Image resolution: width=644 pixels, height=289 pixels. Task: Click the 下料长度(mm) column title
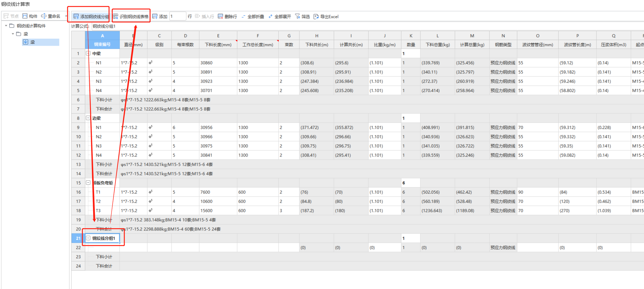click(218, 44)
